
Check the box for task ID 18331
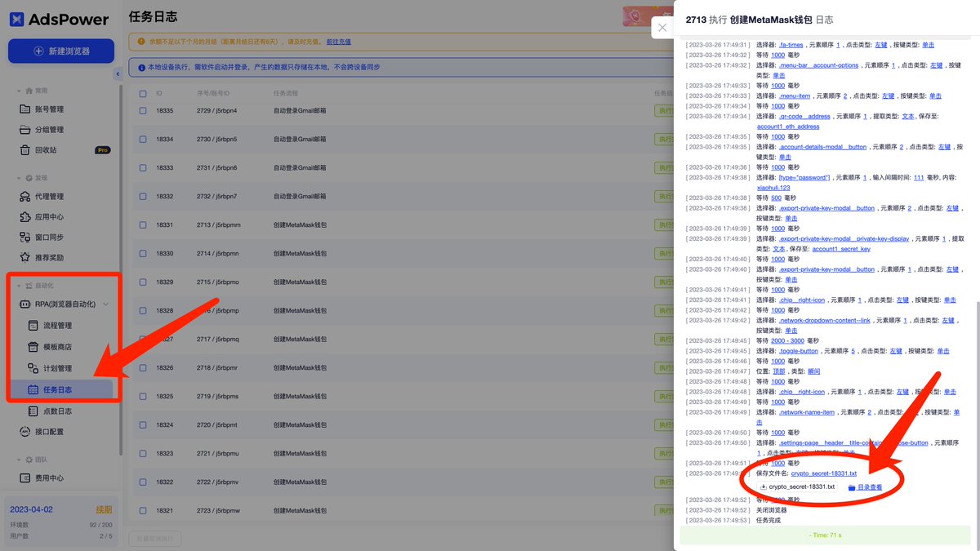coord(143,224)
